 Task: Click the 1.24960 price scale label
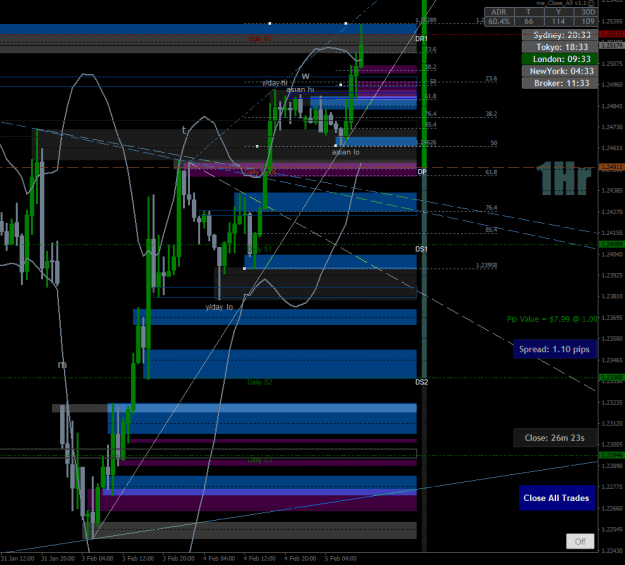[612, 85]
